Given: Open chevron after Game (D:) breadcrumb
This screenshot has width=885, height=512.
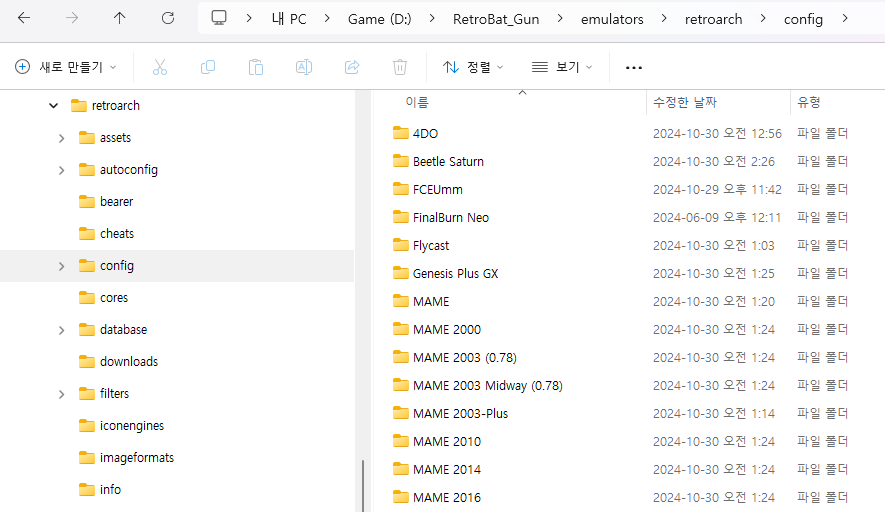Looking at the screenshot, I should pos(432,19).
